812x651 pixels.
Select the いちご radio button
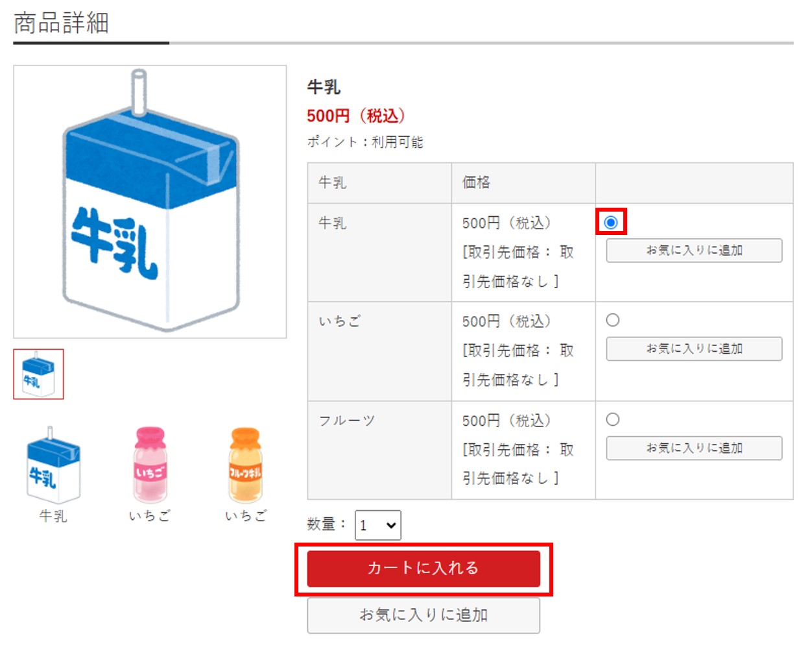point(613,320)
